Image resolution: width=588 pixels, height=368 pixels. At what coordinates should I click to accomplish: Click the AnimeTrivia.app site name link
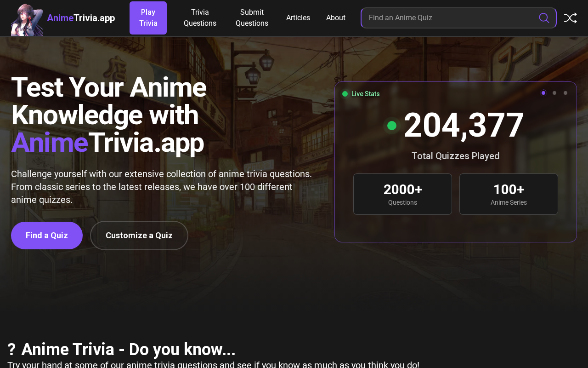pyautogui.click(x=81, y=18)
